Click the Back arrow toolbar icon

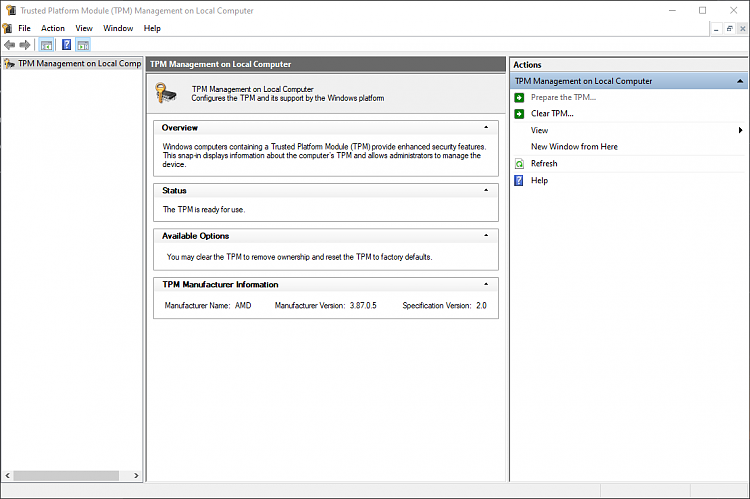[x=9, y=45]
